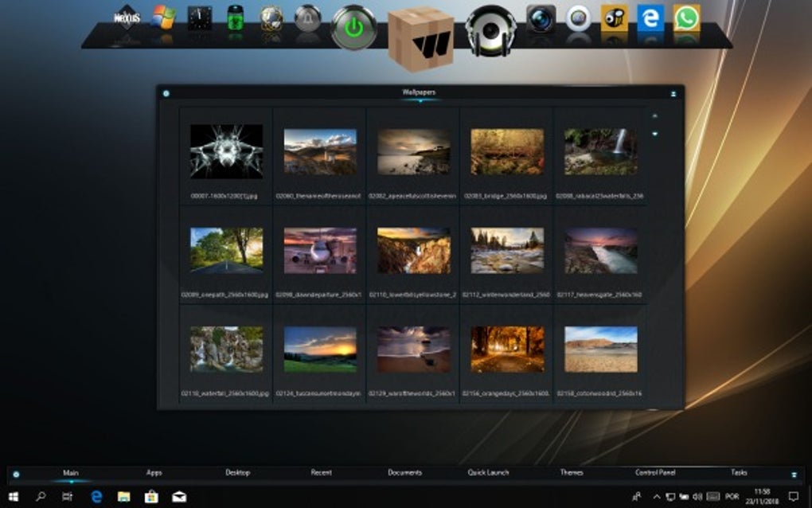
Task: Open the Quick Launch tab
Action: pyautogui.click(x=488, y=473)
